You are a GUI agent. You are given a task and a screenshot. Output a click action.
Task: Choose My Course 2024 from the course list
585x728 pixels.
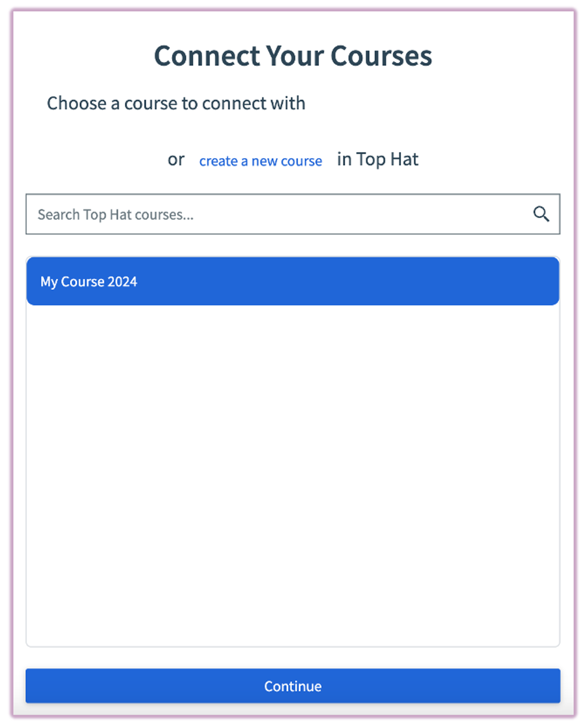(x=292, y=281)
